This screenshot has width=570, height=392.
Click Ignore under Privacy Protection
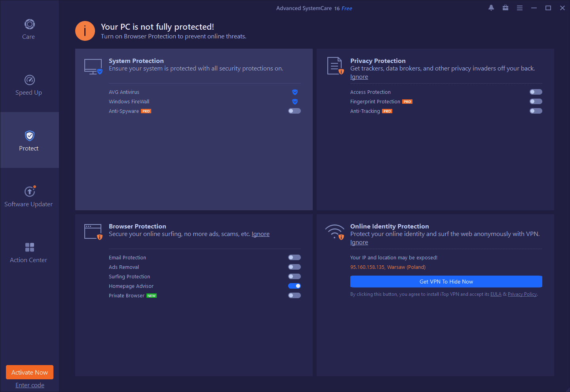tap(359, 77)
